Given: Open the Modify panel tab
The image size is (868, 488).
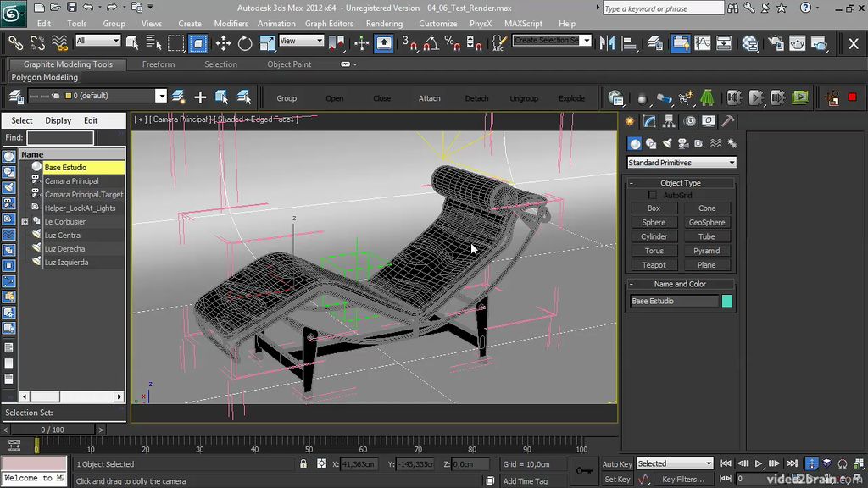Looking at the screenshot, I should point(650,121).
